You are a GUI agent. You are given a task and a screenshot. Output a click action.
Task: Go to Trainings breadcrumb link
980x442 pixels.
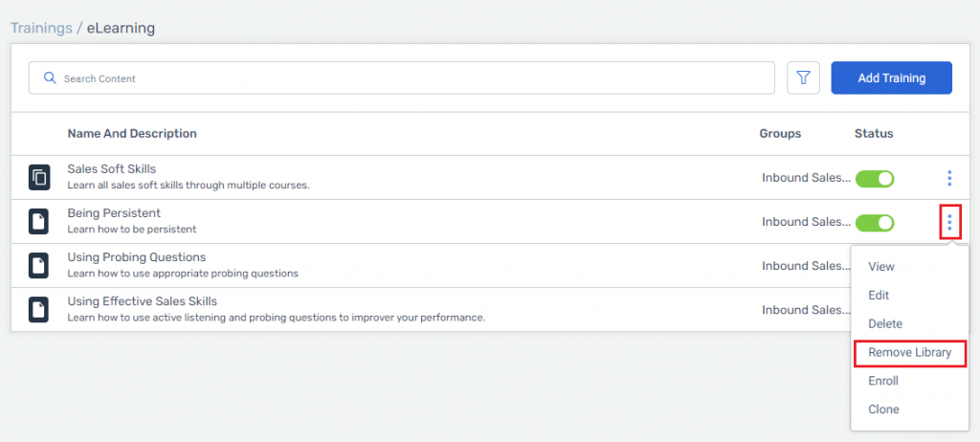click(x=41, y=28)
